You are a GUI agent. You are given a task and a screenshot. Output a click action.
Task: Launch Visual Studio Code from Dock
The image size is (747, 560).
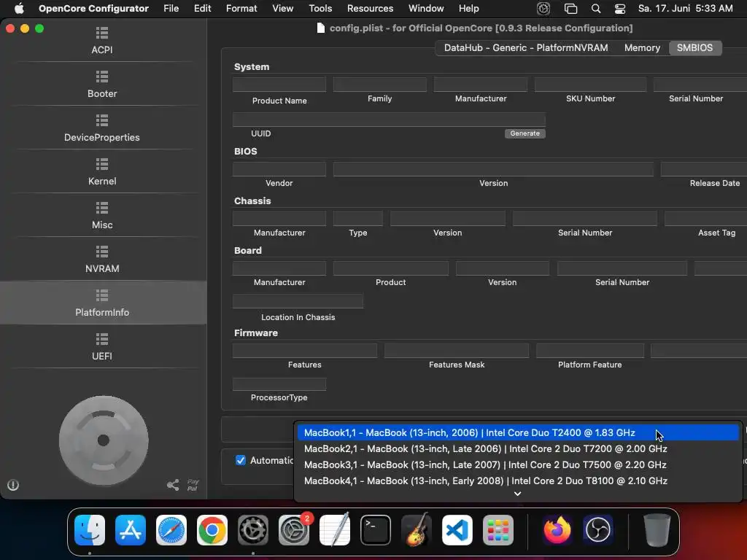tap(457, 529)
